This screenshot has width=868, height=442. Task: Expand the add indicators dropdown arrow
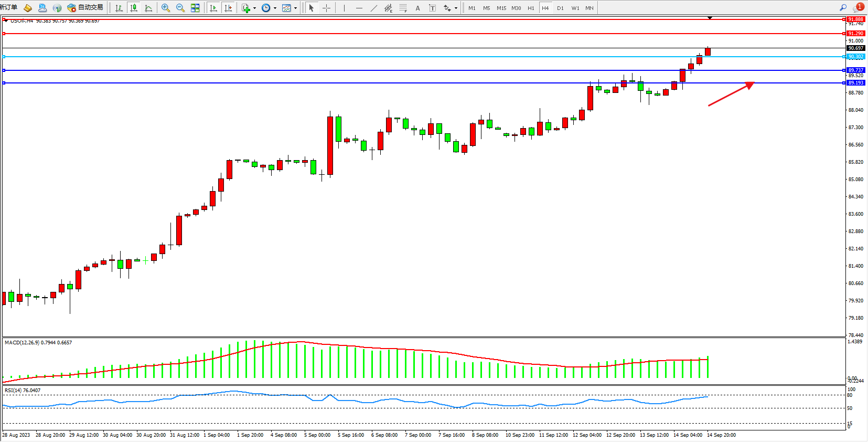[254, 8]
